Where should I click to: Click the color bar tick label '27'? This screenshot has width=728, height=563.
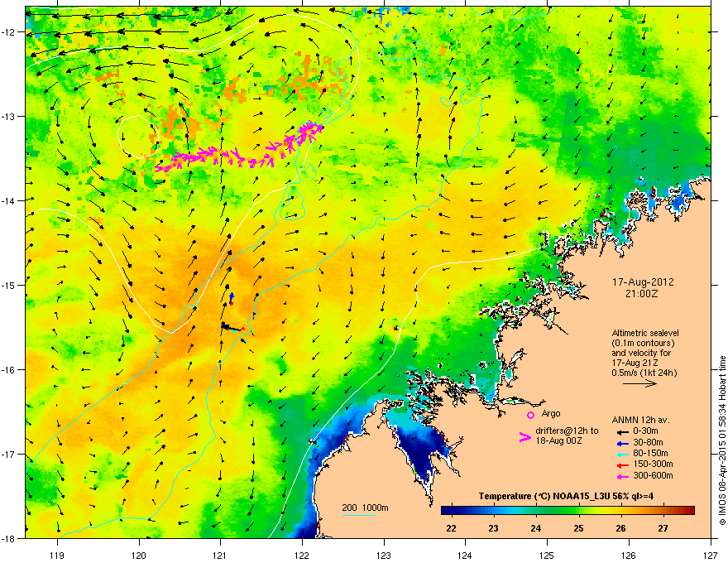[663, 528]
